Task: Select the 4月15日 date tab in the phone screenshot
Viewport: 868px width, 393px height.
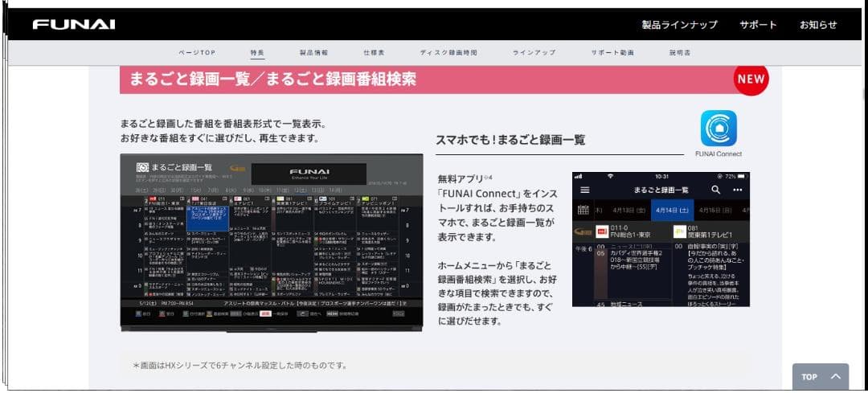Action: 715,211
